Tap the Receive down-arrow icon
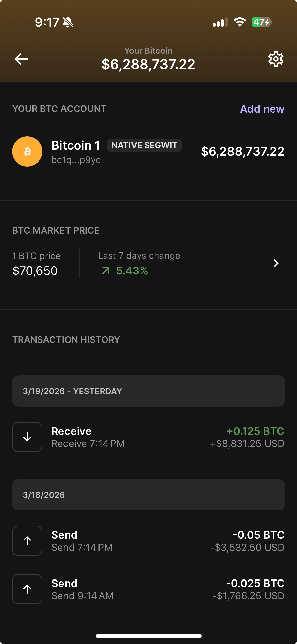297x644 pixels. coord(27,437)
